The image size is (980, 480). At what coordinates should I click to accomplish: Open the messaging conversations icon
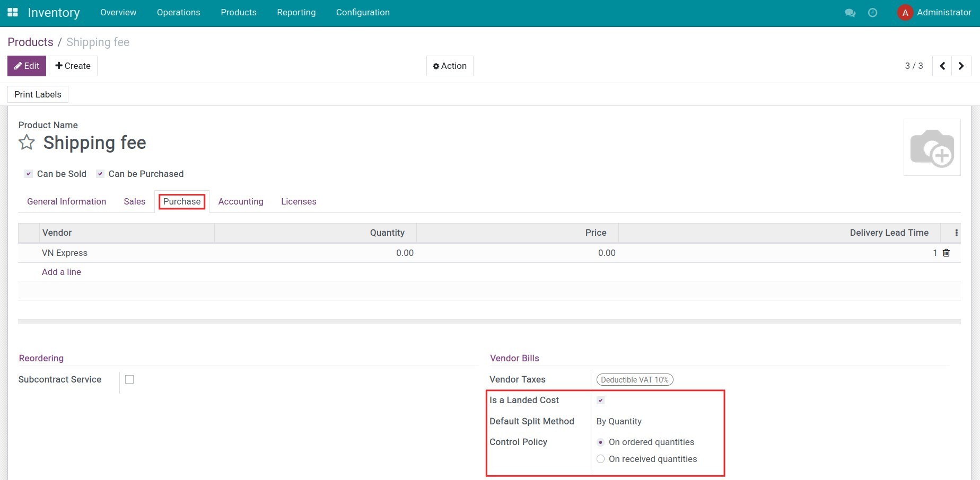point(850,13)
